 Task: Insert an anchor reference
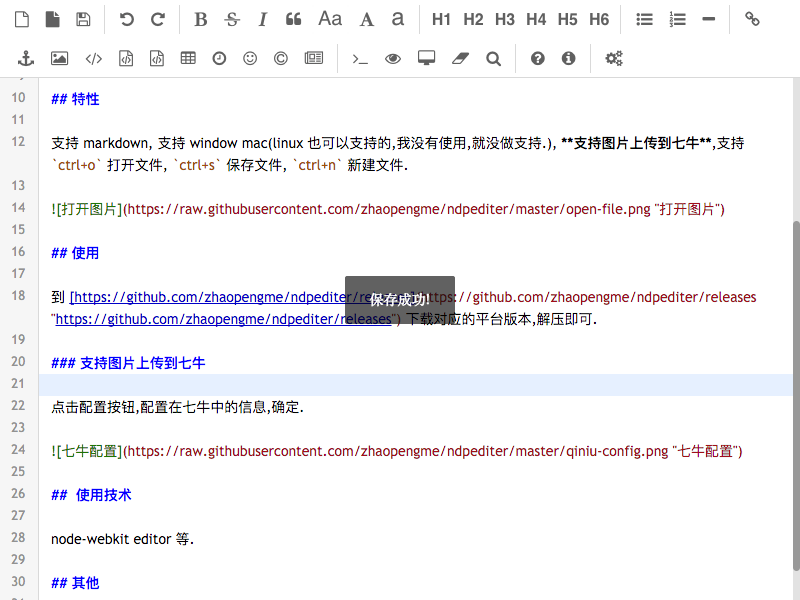click(26, 59)
